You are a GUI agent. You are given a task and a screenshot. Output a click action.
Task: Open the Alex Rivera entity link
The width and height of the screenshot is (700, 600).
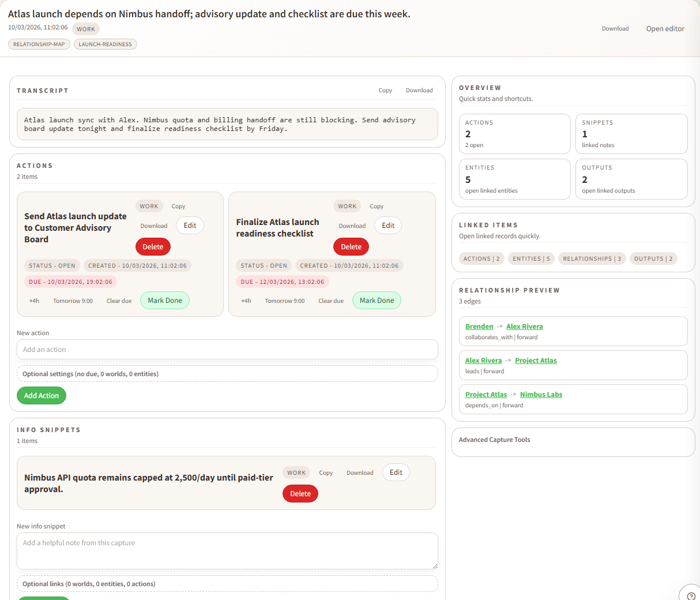pos(524,326)
